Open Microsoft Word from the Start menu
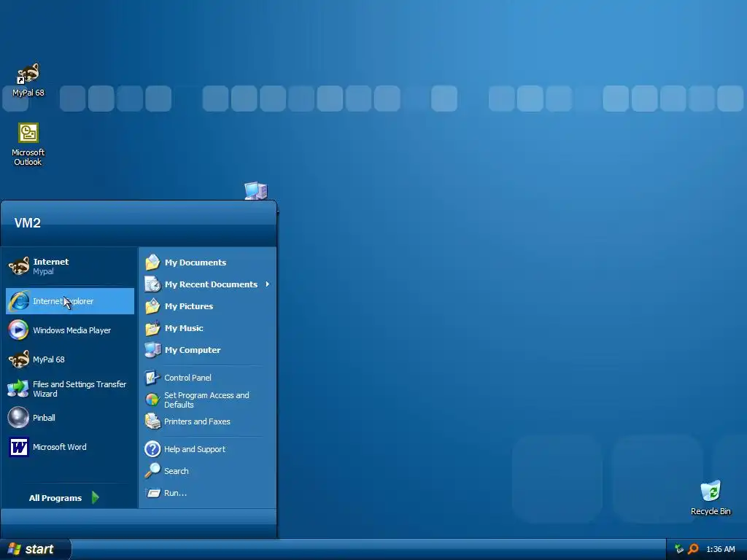The width and height of the screenshot is (747, 560). 70,447
